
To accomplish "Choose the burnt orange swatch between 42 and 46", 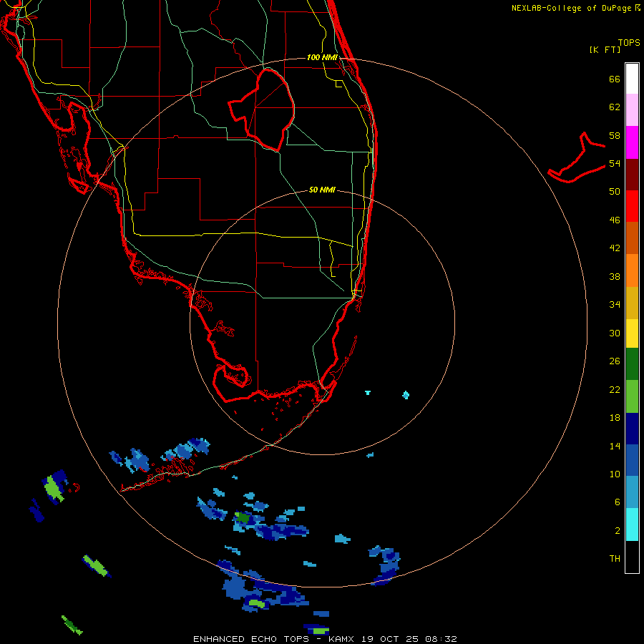I will [632, 238].
